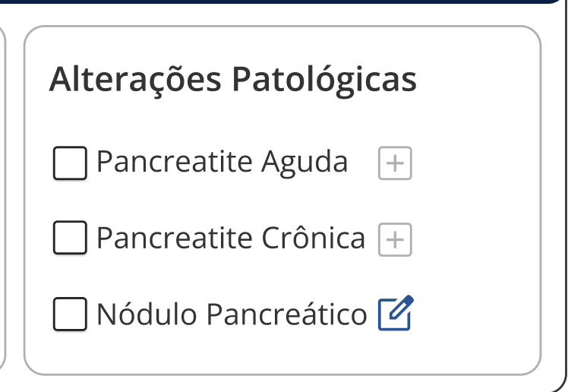The width and height of the screenshot is (568, 392).
Task: Expand the Nódulo Pancreático editor
Action: click(396, 314)
